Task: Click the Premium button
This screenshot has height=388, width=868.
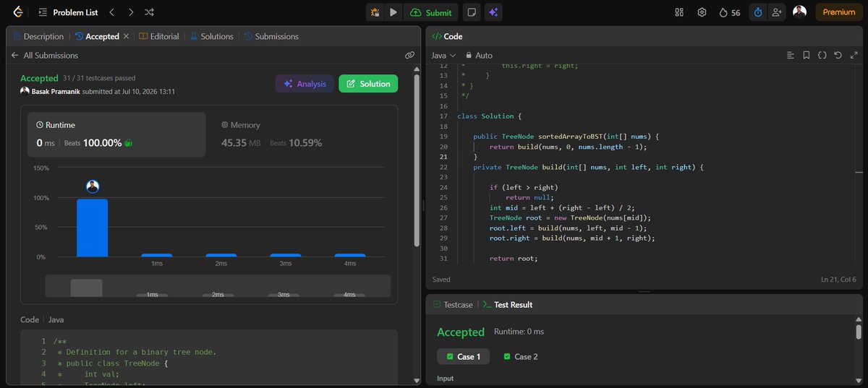Action: [839, 12]
